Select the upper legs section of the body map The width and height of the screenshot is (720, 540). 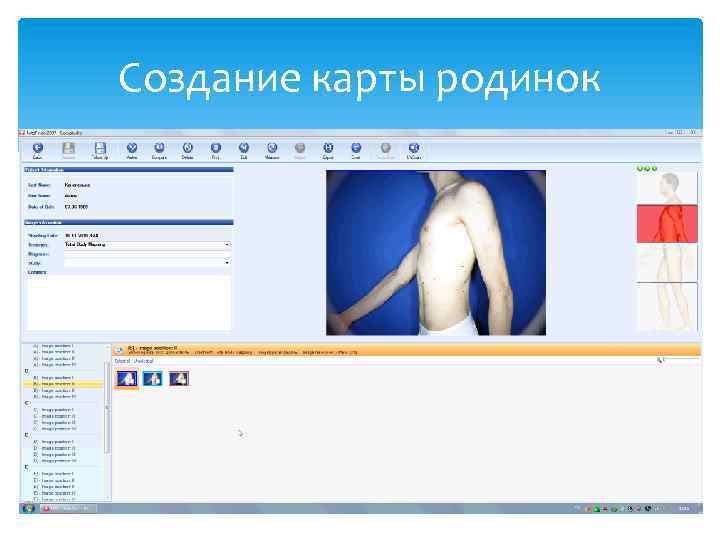(667, 263)
